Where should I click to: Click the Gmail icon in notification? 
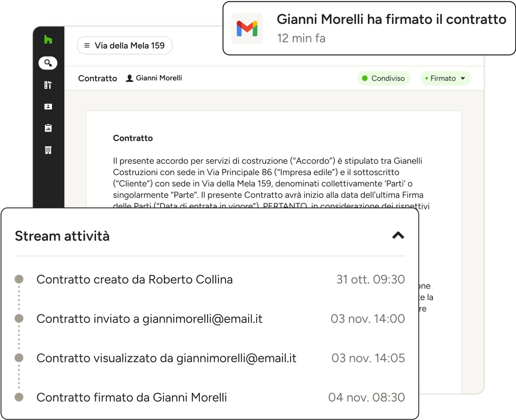[247, 29]
